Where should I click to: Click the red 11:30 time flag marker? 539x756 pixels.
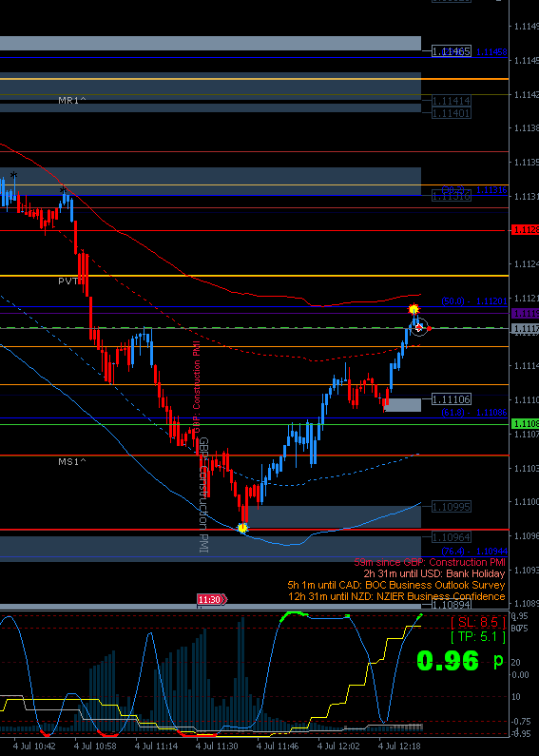pyautogui.click(x=212, y=600)
